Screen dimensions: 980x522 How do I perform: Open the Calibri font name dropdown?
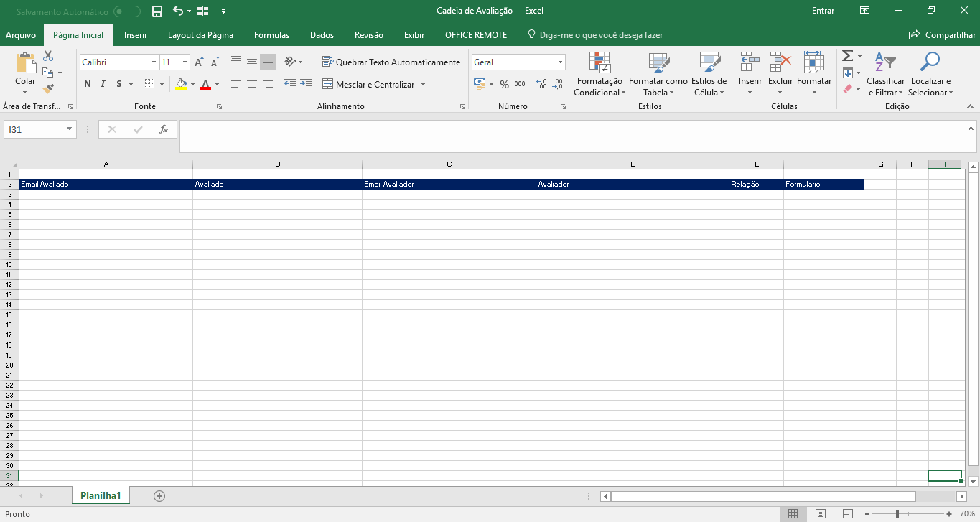click(x=154, y=62)
